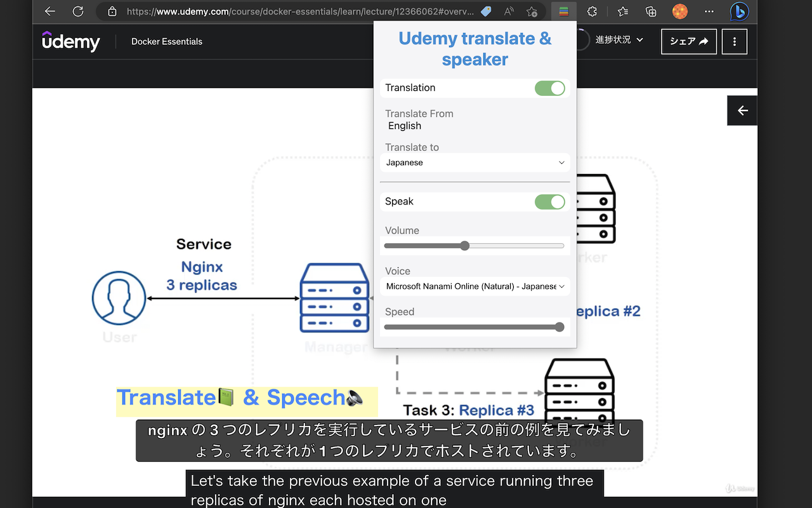Click the Udemy logo
812x508 pixels.
[70, 41]
